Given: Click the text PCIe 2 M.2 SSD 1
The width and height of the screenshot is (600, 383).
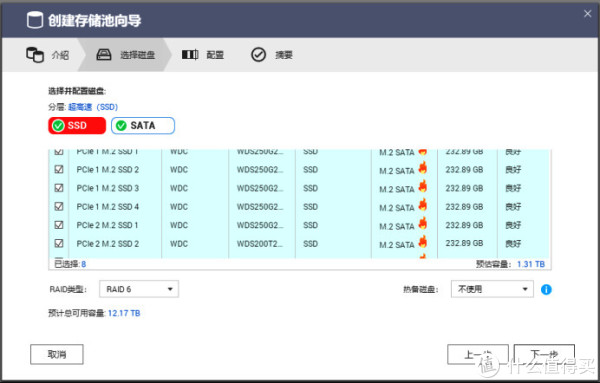Looking at the screenshot, I should tap(107, 225).
